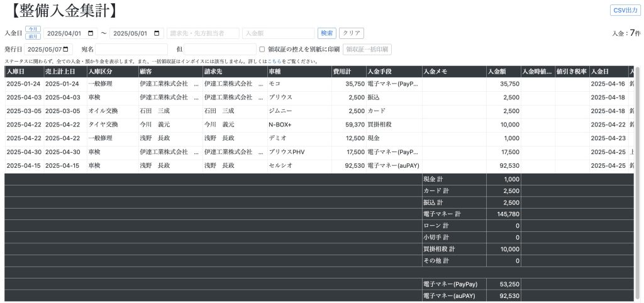Sort by 入庫区分 column header
644x303 pixels.
pyautogui.click(x=113, y=72)
